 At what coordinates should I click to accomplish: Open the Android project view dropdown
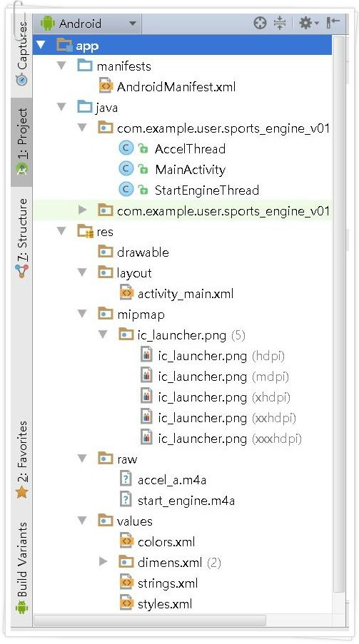pos(89,24)
